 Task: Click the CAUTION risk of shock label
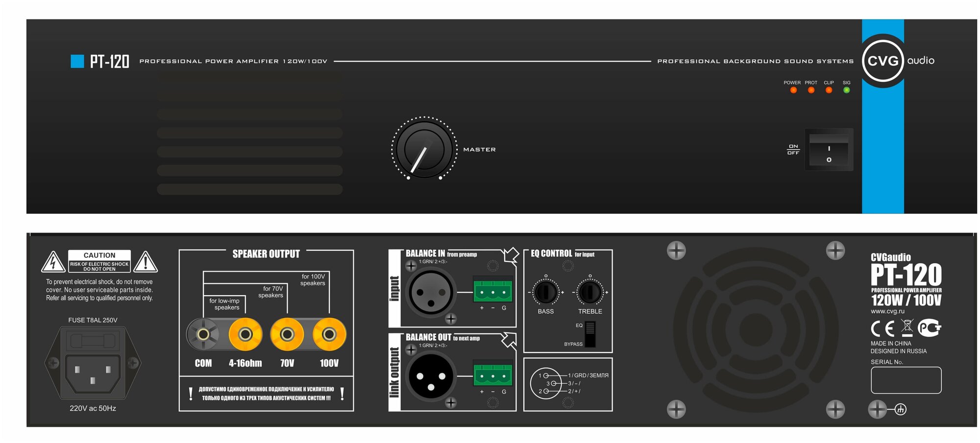(99, 261)
